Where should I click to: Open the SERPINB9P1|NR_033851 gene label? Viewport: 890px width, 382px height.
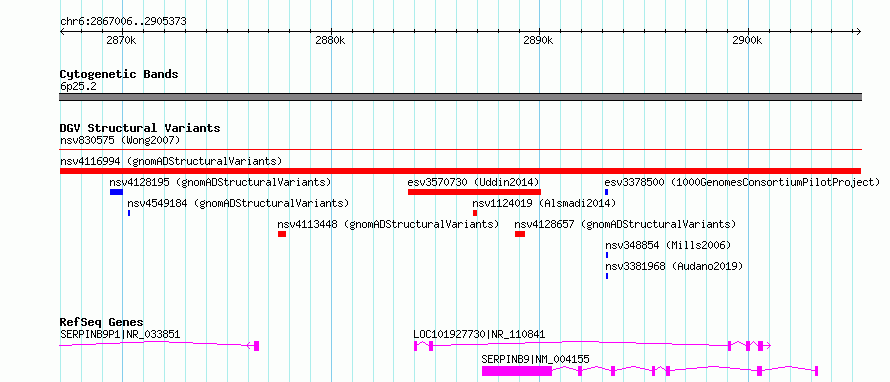point(120,334)
